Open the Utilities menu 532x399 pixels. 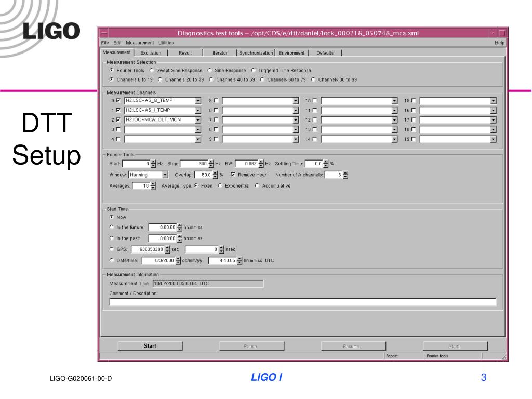(x=166, y=43)
